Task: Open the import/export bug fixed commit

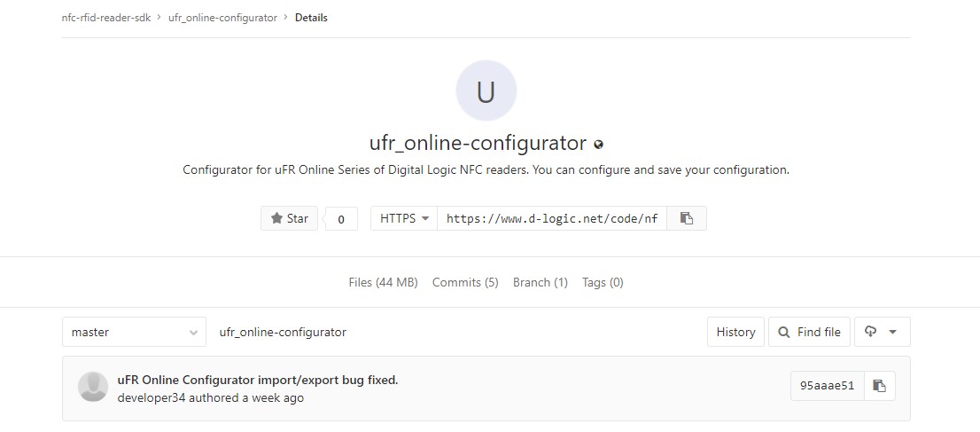Action: point(258,380)
